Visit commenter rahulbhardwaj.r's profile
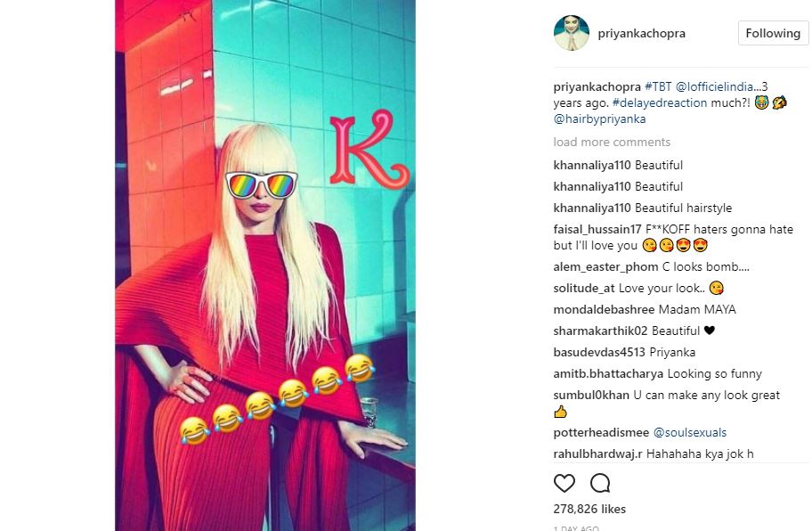The height and width of the screenshot is (531, 812). coord(597,453)
